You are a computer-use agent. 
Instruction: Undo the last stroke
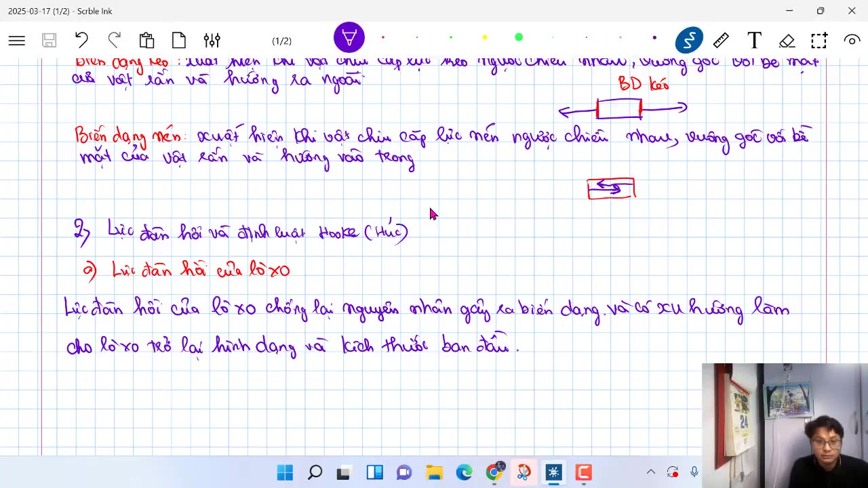point(81,41)
